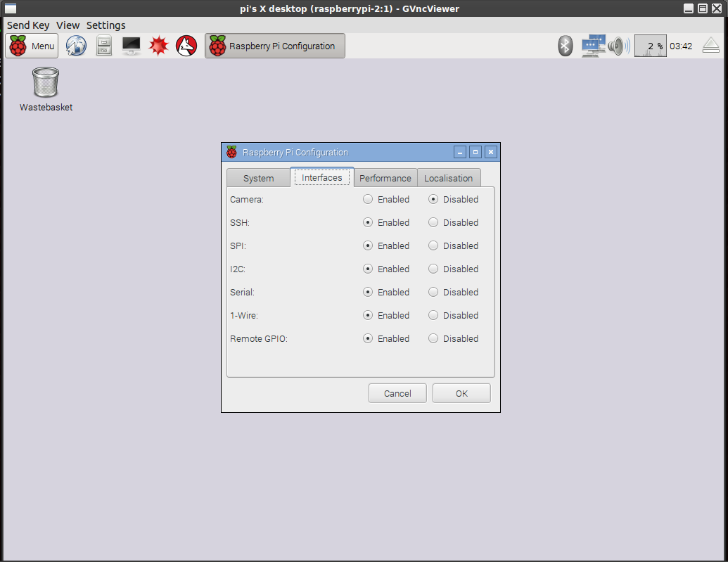
Task: Confirm settings with the OK button
Action: (x=461, y=393)
